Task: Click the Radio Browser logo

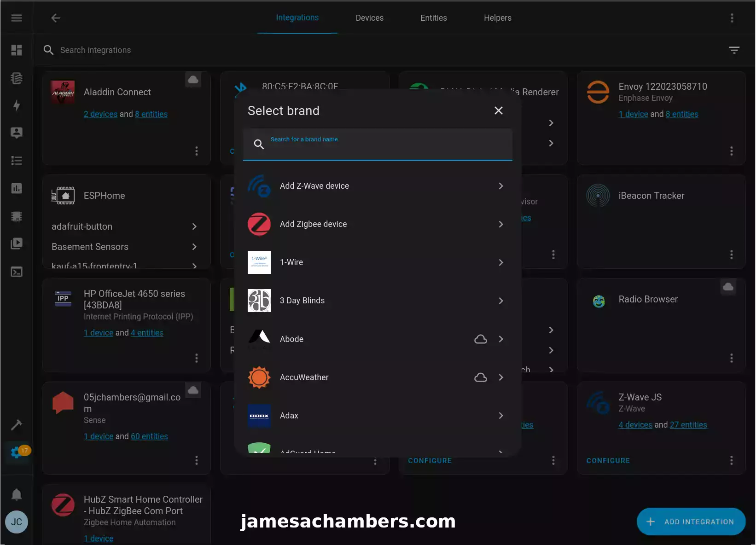Action: (x=599, y=301)
